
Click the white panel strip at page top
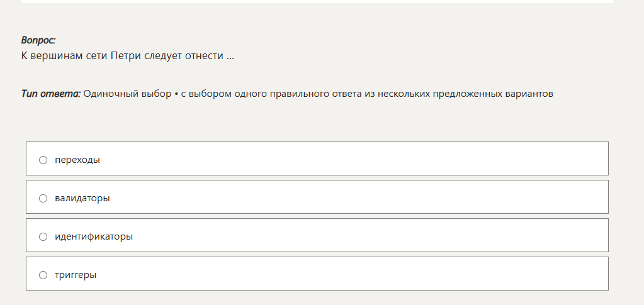point(317,2)
